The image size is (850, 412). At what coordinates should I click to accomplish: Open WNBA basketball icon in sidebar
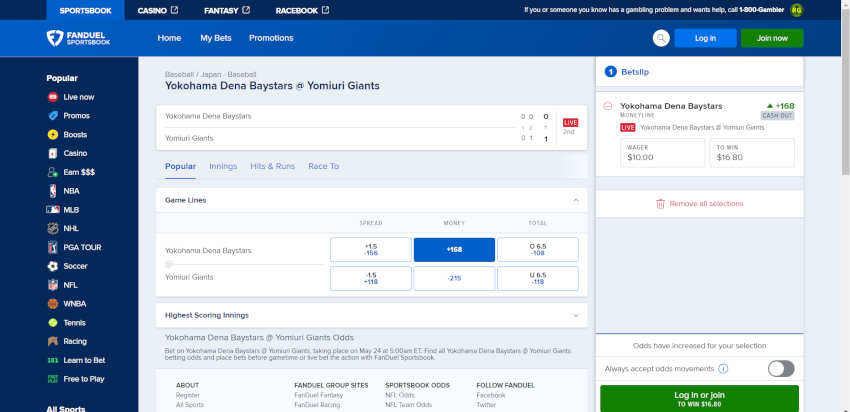53,304
